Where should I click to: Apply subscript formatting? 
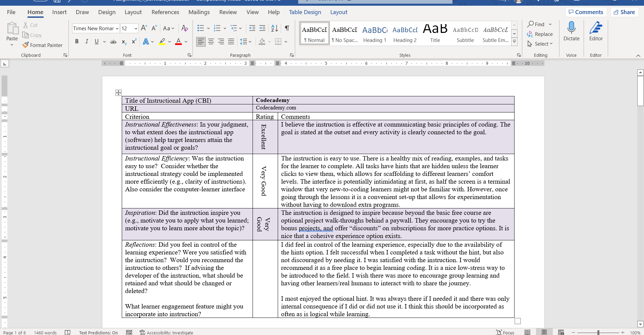(x=124, y=42)
